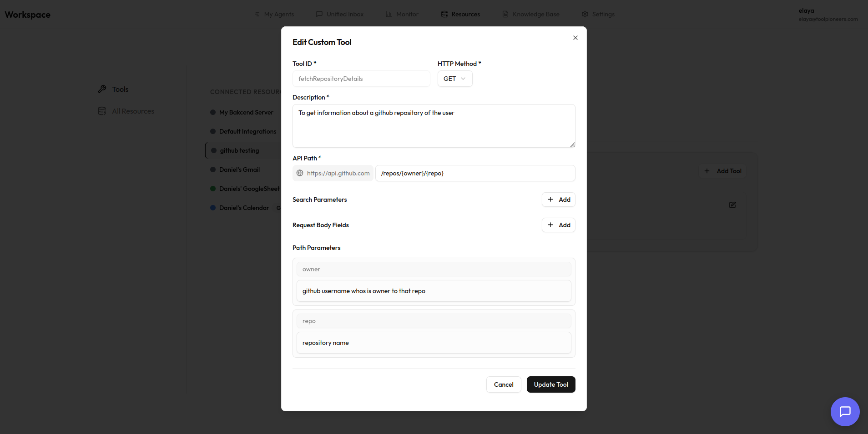Image resolution: width=868 pixels, height=434 pixels.
Task: Open the HTTP Method GET dropdown
Action: coord(454,79)
